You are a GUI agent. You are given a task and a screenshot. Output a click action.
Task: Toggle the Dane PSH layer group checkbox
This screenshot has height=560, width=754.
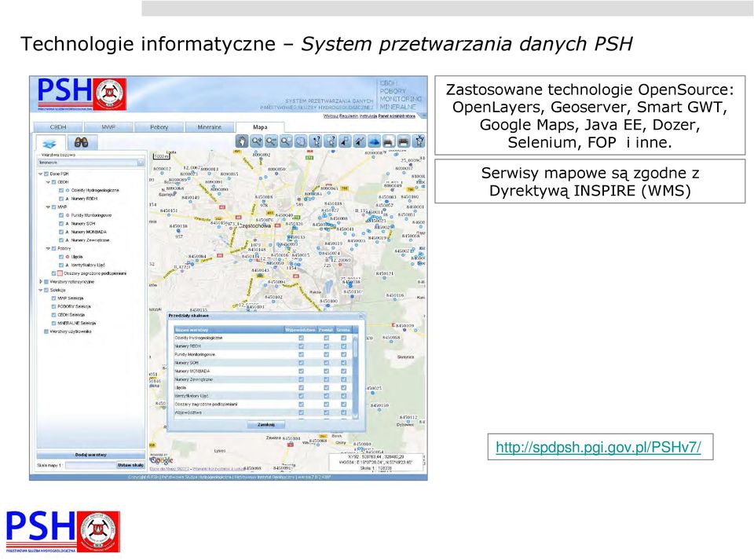pyautogui.click(x=46, y=174)
